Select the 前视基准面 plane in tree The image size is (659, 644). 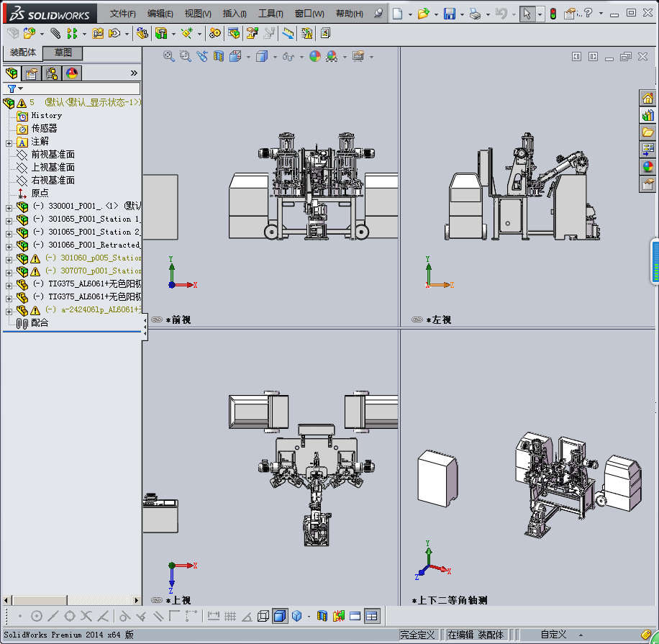coord(53,155)
